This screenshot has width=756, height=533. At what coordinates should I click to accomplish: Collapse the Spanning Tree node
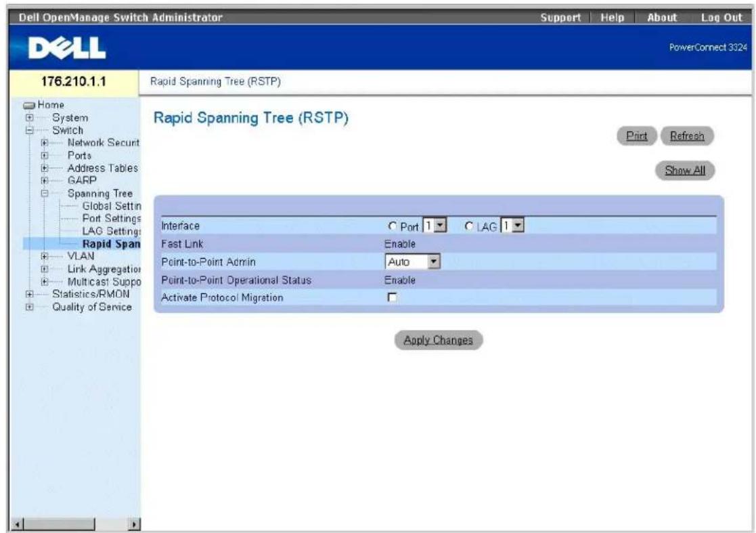click(x=45, y=194)
